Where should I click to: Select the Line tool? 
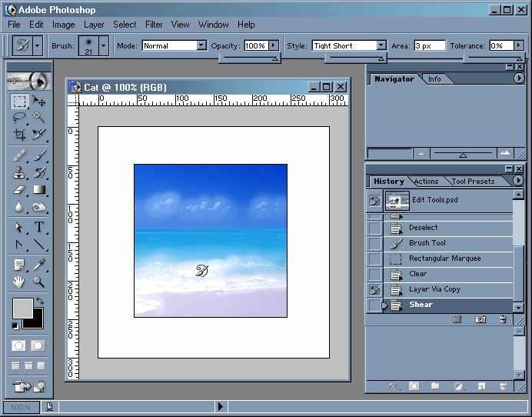(x=39, y=244)
